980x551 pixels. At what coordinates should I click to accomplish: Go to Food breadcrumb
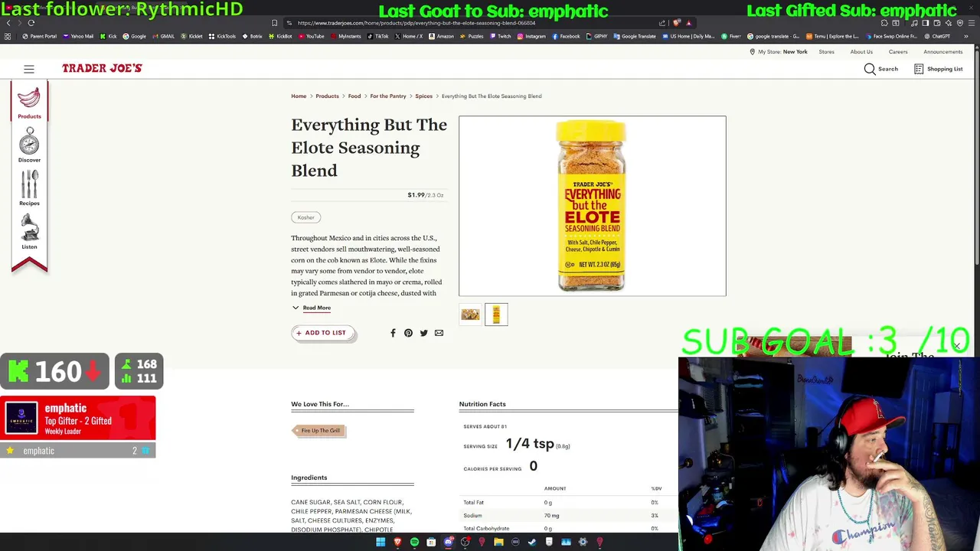pos(354,96)
